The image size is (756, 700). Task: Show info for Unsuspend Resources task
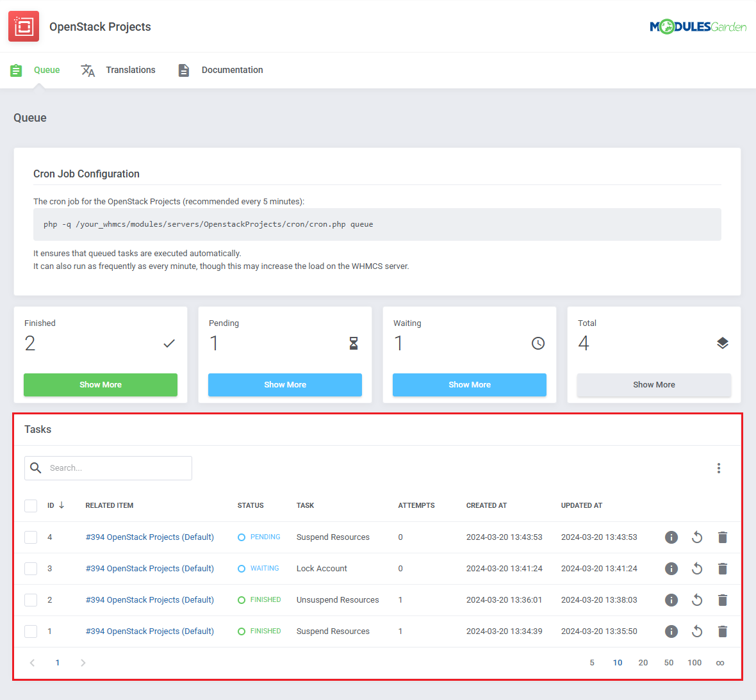click(671, 599)
